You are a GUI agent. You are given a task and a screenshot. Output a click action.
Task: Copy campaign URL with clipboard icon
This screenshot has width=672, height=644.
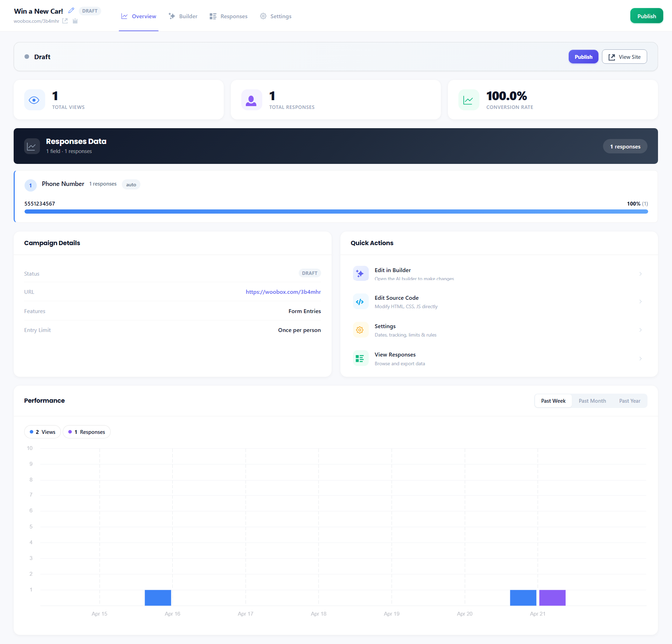(75, 21)
